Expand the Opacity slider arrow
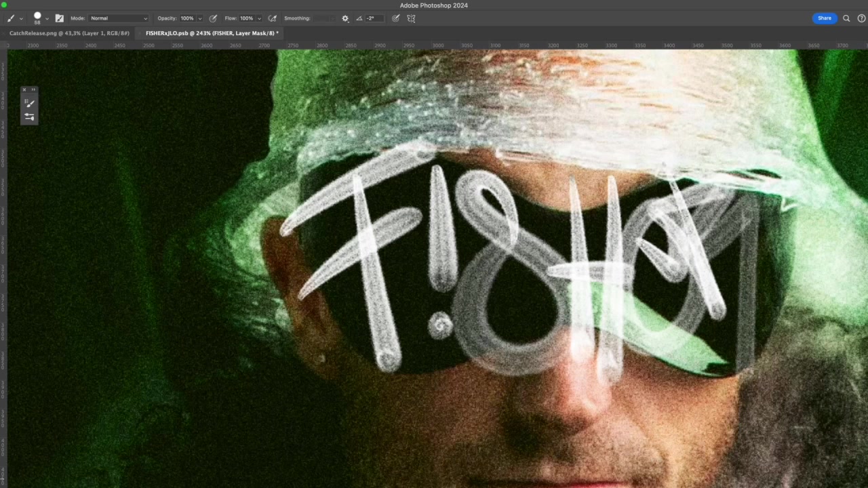 coord(199,18)
